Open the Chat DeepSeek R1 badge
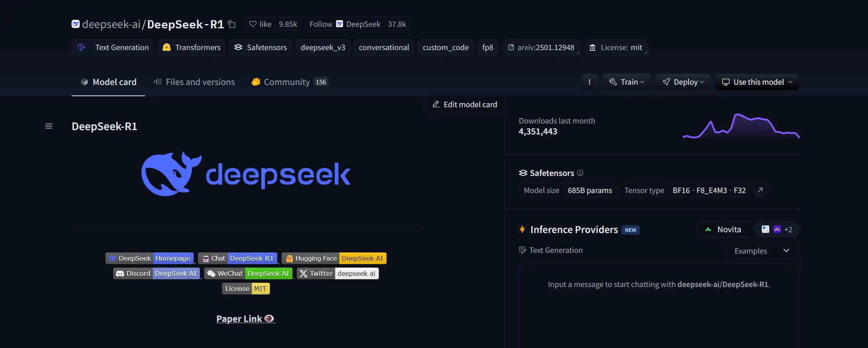868x348 pixels. point(238,258)
